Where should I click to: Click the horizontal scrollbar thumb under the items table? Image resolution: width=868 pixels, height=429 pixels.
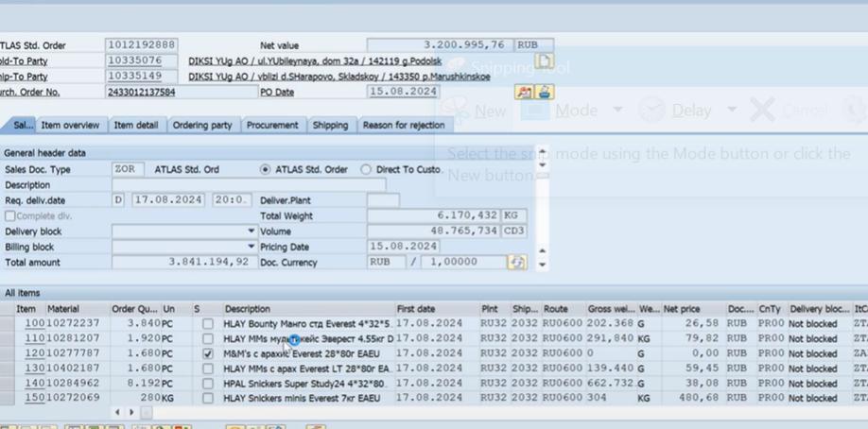(x=147, y=412)
